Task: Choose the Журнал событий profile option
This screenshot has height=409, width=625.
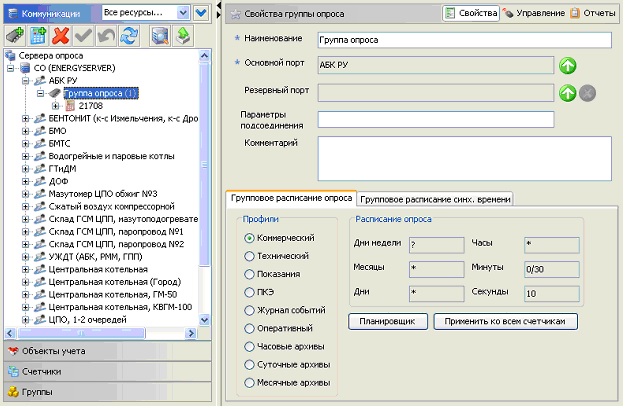Action: tap(250, 310)
